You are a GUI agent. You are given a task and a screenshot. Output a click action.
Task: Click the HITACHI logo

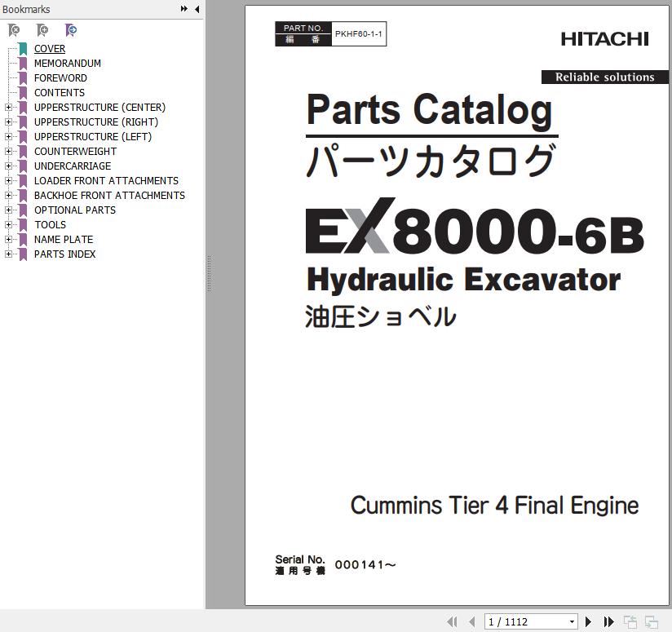tap(604, 39)
